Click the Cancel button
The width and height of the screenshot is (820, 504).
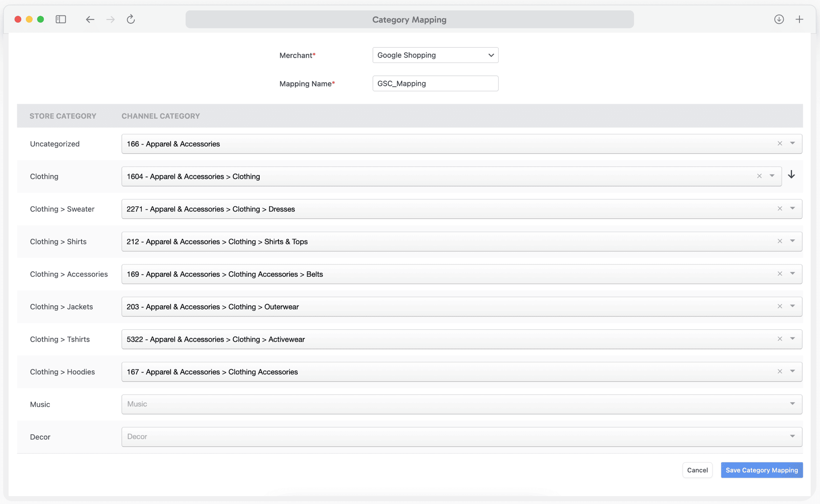(697, 470)
